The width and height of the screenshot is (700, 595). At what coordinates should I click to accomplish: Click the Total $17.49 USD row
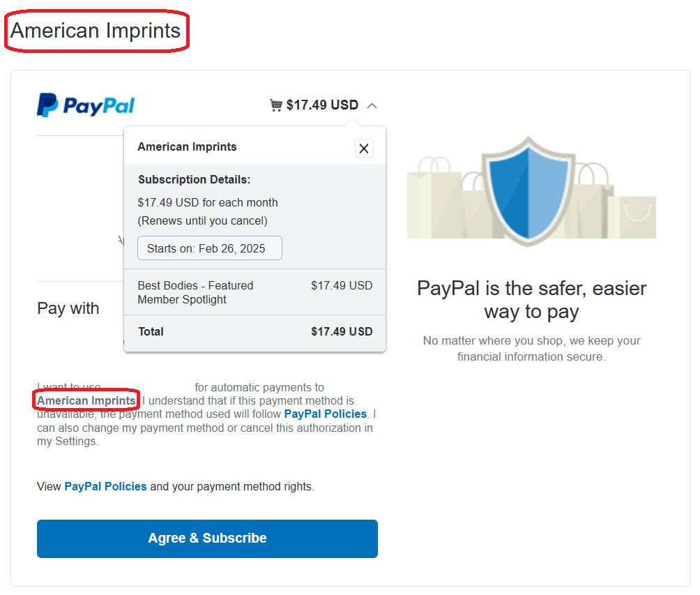pyautogui.click(x=254, y=331)
